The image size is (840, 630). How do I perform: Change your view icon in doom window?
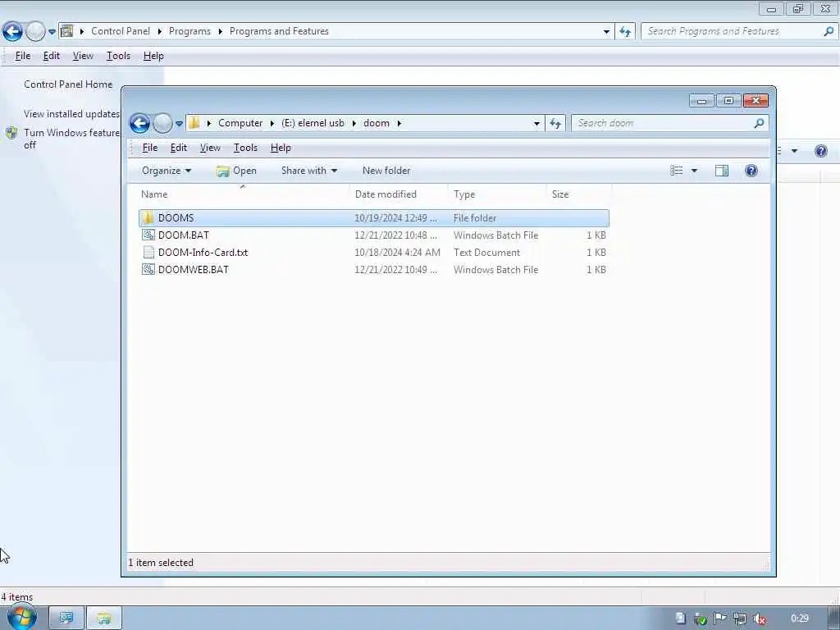coord(676,171)
